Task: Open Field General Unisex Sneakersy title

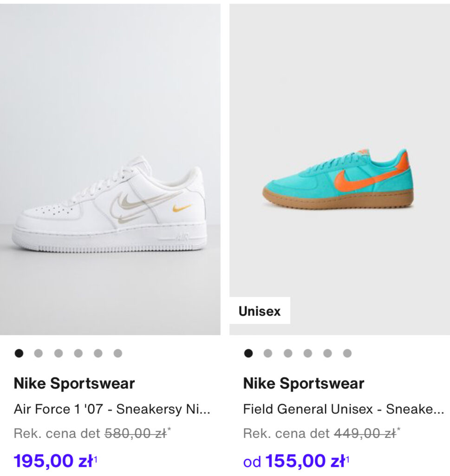Action: (x=344, y=409)
